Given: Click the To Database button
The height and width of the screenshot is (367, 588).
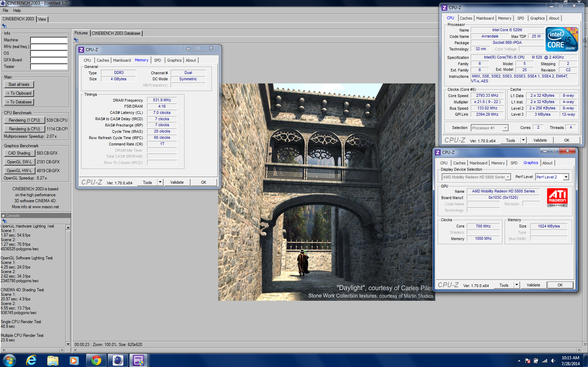Looking at the screenshot, I should pyautogui.click(x=19, y=102).
